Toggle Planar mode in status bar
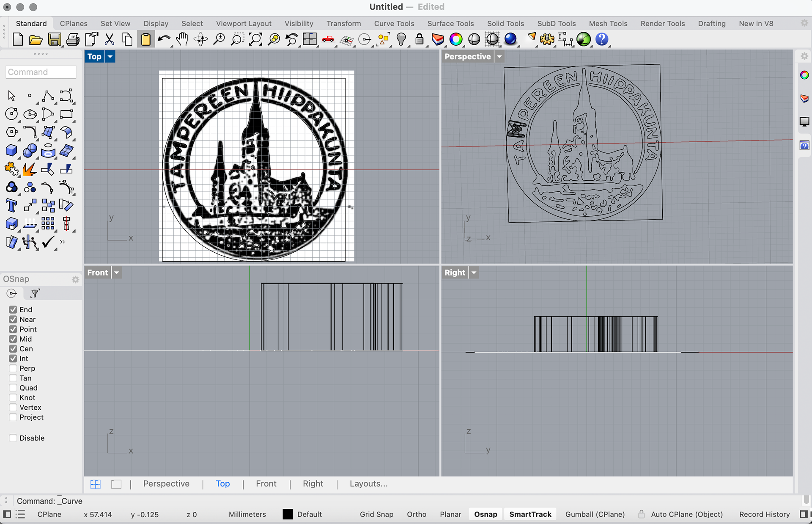Image resolution: width=812 pixels, height=524 pixels. 450,514
